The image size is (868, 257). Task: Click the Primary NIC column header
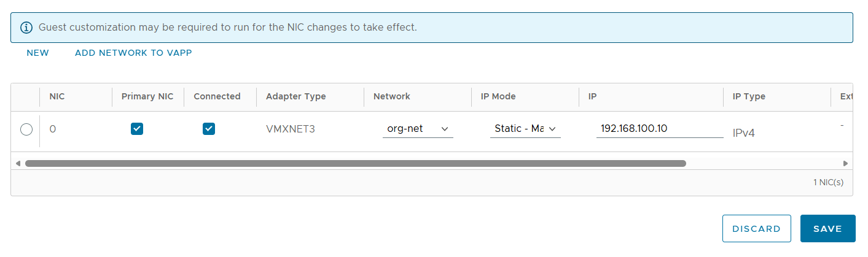(147, 96)
